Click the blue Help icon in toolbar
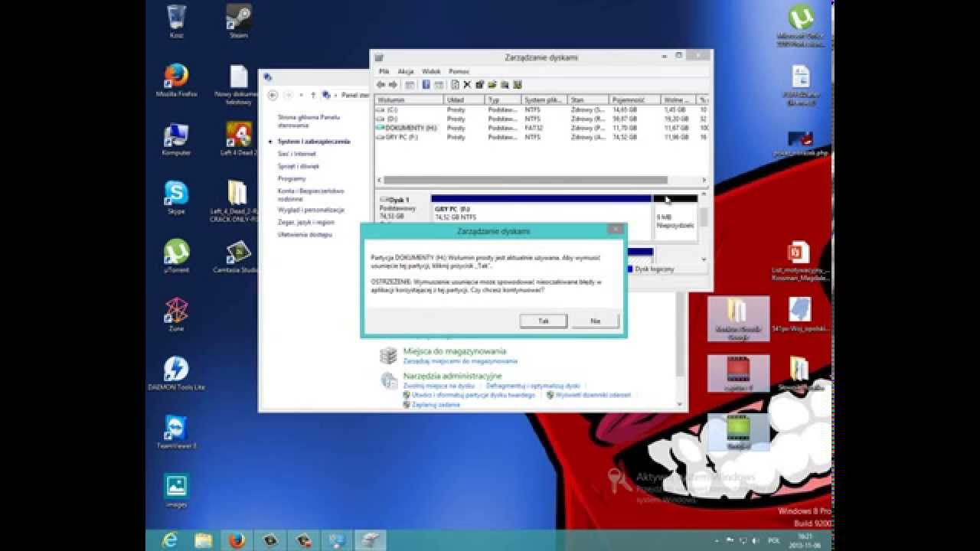Screen dimensions: 980x551 [426, 84]
